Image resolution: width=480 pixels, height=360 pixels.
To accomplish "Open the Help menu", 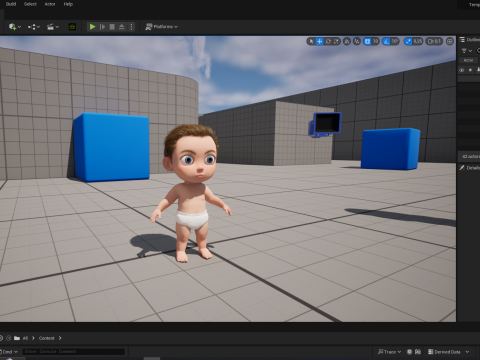I will point(68,4).
